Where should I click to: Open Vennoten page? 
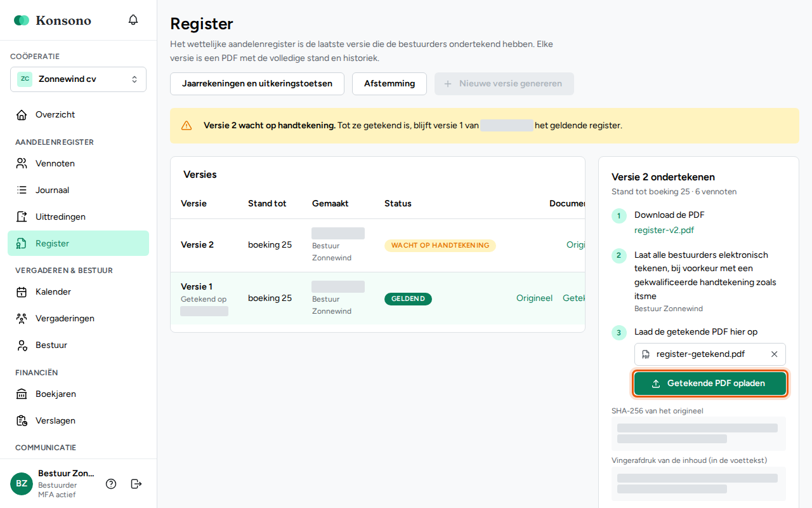[78, 163]
